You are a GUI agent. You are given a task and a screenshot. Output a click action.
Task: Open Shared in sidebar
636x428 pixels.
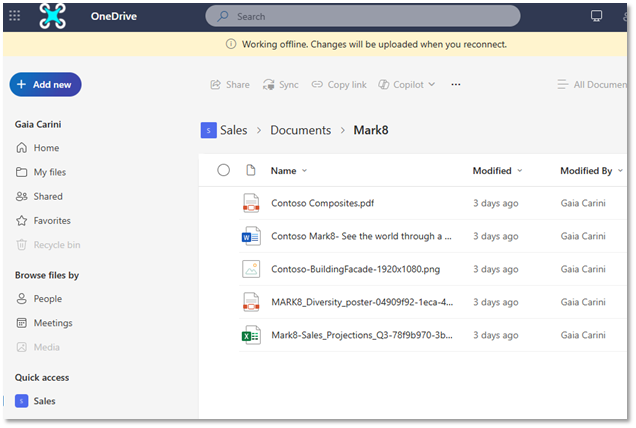(x=39, y=196)
